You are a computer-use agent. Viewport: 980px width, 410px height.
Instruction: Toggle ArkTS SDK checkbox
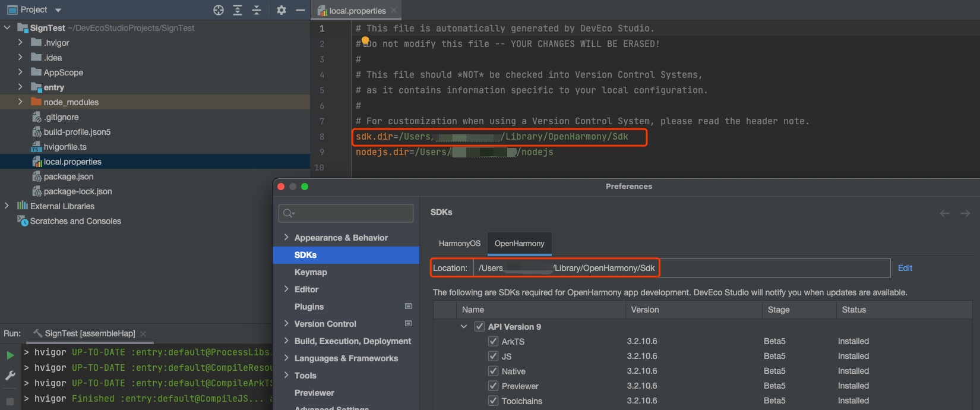coord(493,341)
